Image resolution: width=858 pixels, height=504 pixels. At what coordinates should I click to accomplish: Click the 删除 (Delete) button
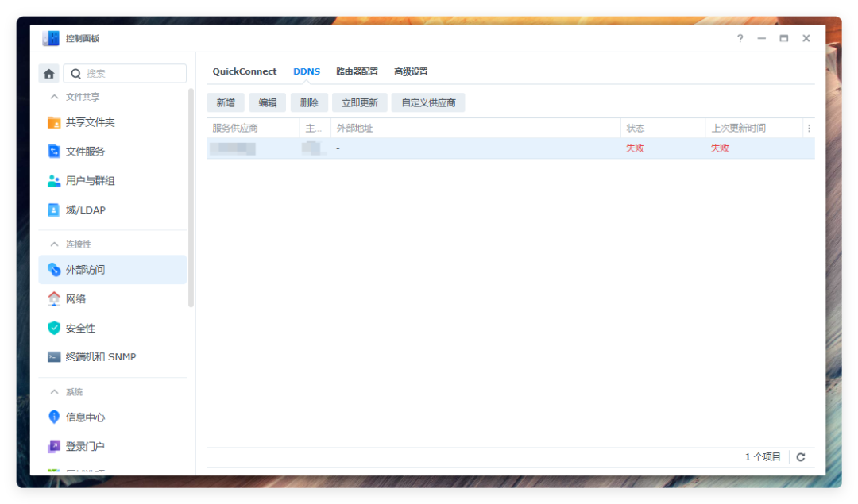point(309,102)
